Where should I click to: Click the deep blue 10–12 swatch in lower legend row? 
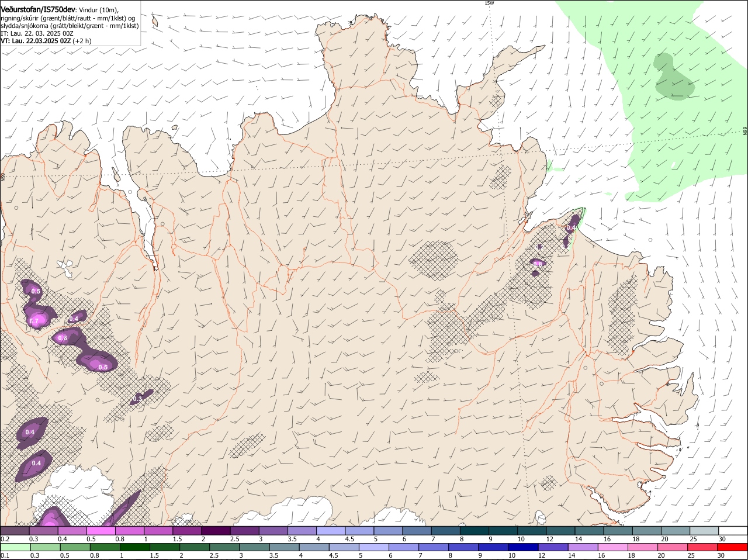click(x=523, y=547)
